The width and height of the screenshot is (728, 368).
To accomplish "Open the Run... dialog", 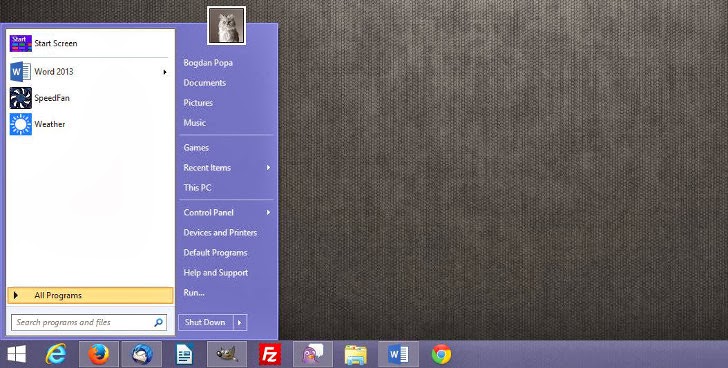I will (x=194, y=293).
